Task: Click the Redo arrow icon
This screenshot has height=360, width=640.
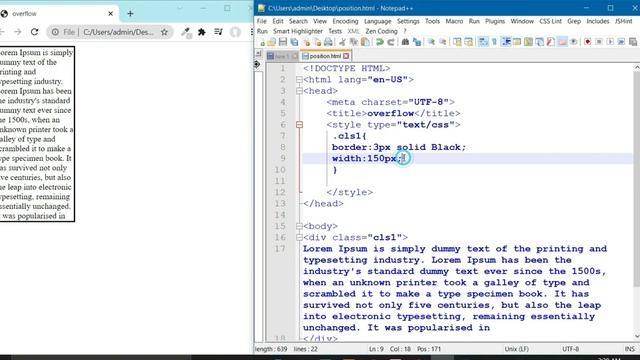Action: coord(391,42)
